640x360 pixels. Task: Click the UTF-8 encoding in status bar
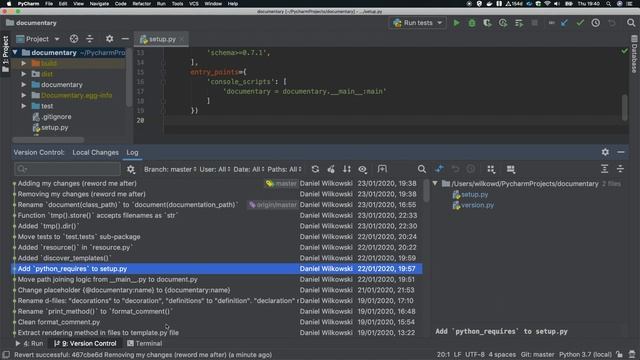pyautogui.click(x=474, y=355)
